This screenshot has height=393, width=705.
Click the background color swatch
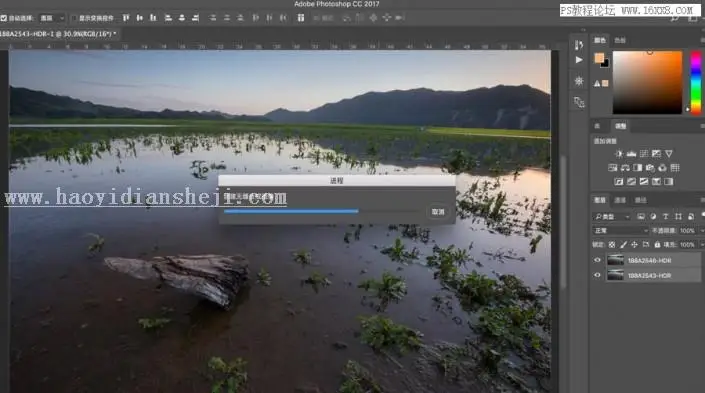click(606, 64)
